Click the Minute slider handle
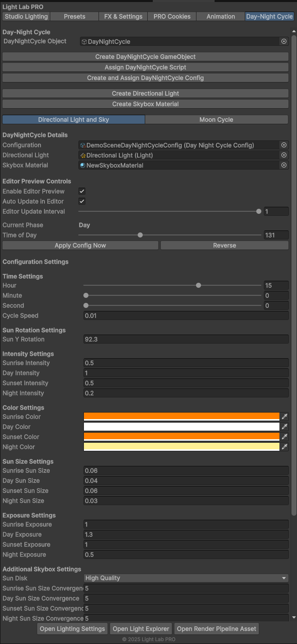Viewport: 297px width, 644px height. click(x=86, y=295)
